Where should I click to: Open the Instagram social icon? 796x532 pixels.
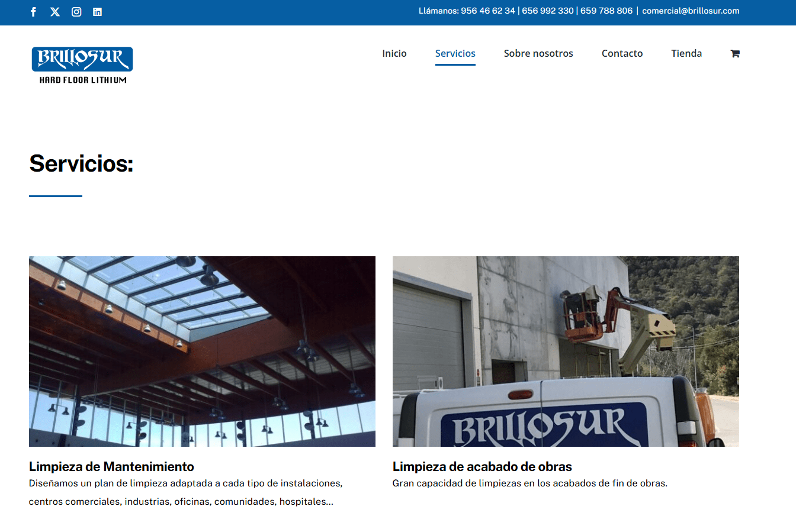coord(76,11)
